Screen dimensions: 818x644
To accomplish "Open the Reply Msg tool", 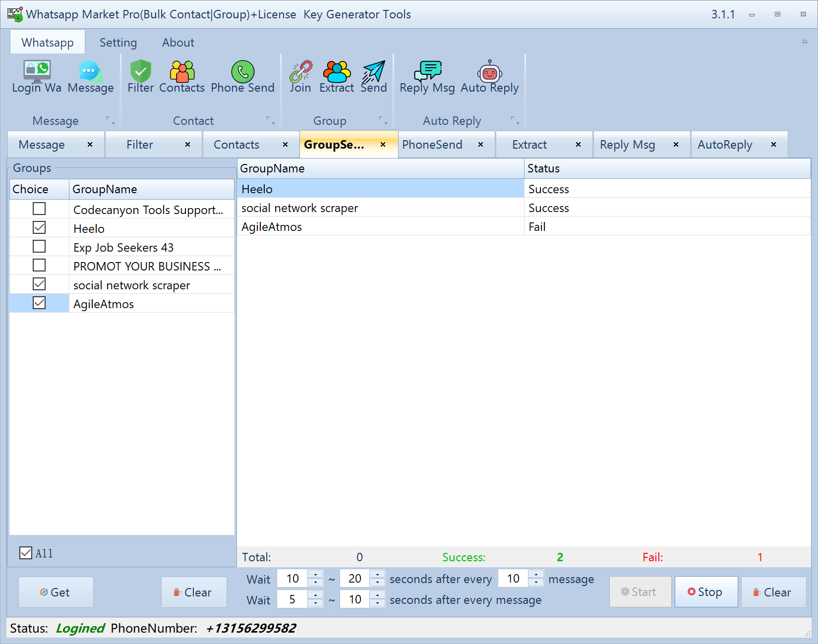I will [427, 77].
